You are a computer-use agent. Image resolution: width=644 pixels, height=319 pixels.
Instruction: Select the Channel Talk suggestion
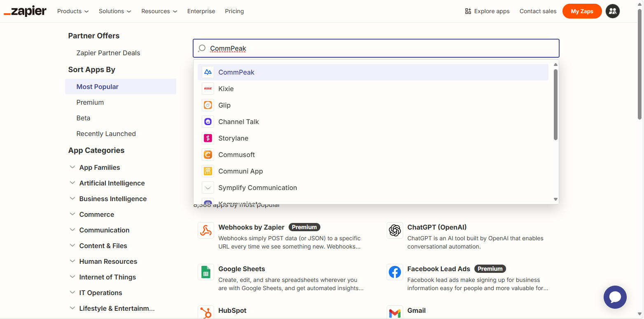[373, 122]
